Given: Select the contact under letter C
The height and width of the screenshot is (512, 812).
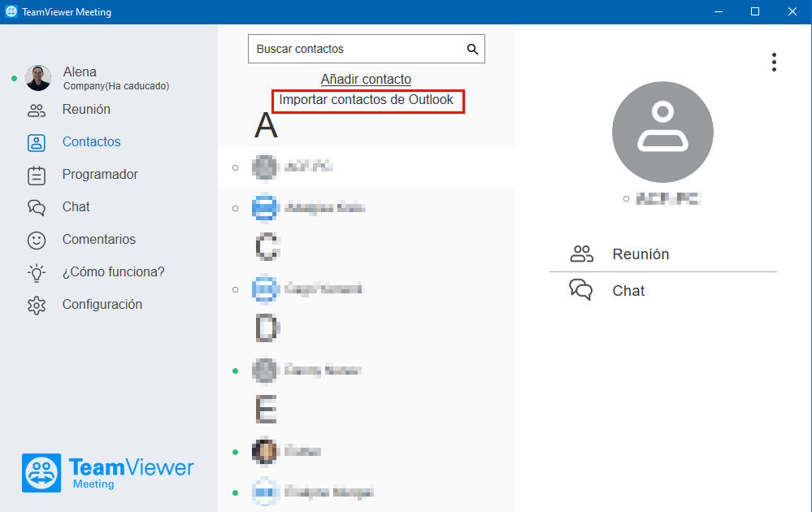Looking at the screenshot, I should [x=366, y=289].
